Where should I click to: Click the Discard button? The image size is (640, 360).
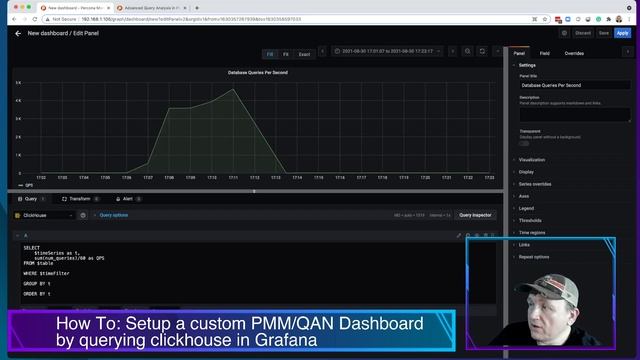pos(583,33)
